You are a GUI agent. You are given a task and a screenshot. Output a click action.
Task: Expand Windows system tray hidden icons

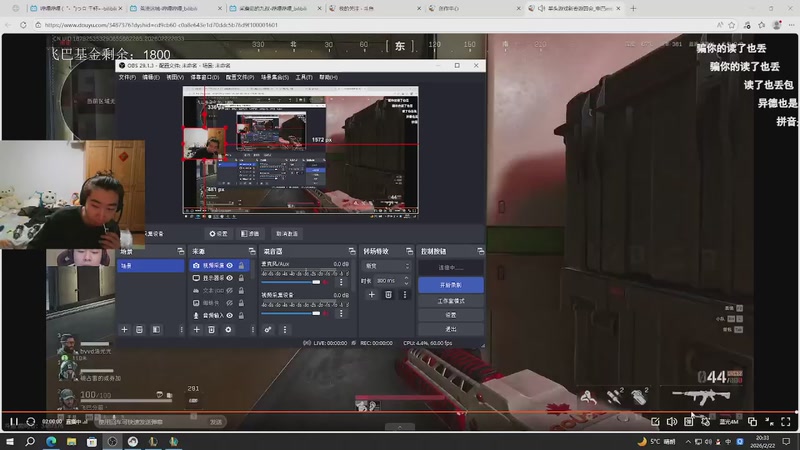[688, 441]
